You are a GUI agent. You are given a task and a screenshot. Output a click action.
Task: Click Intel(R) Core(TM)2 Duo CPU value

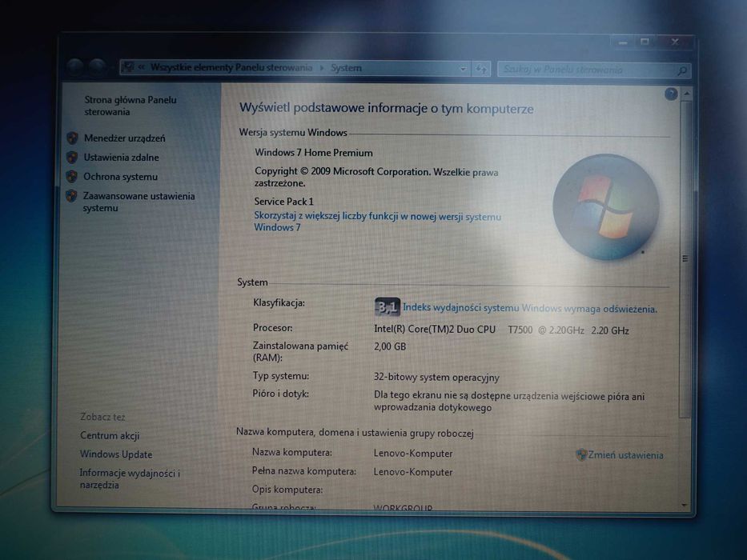(501, 330)
